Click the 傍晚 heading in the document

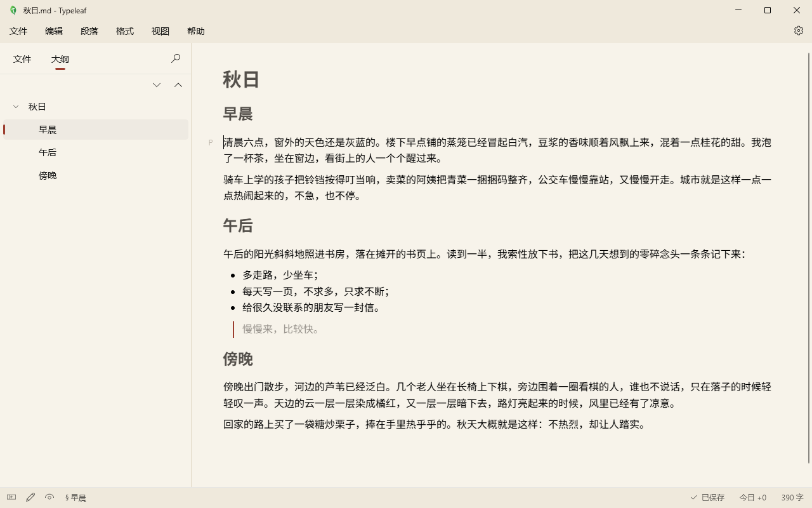tap(238, 359)
